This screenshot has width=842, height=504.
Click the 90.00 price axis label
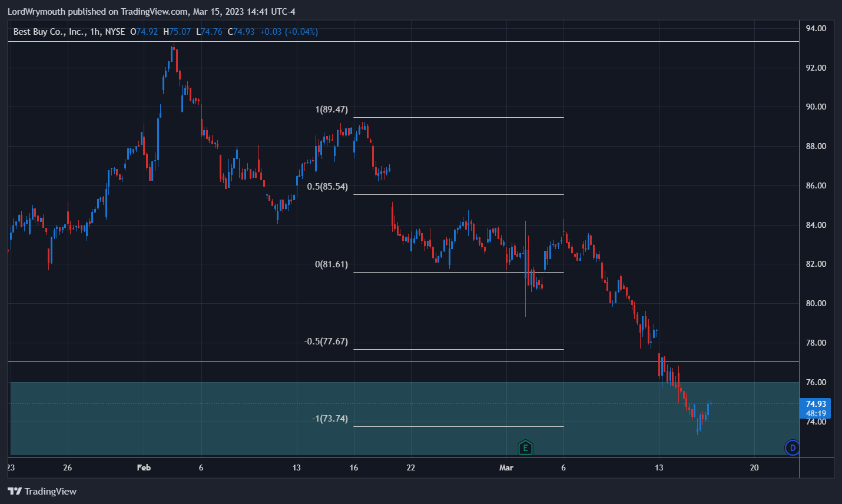click(x=816, y=107)
